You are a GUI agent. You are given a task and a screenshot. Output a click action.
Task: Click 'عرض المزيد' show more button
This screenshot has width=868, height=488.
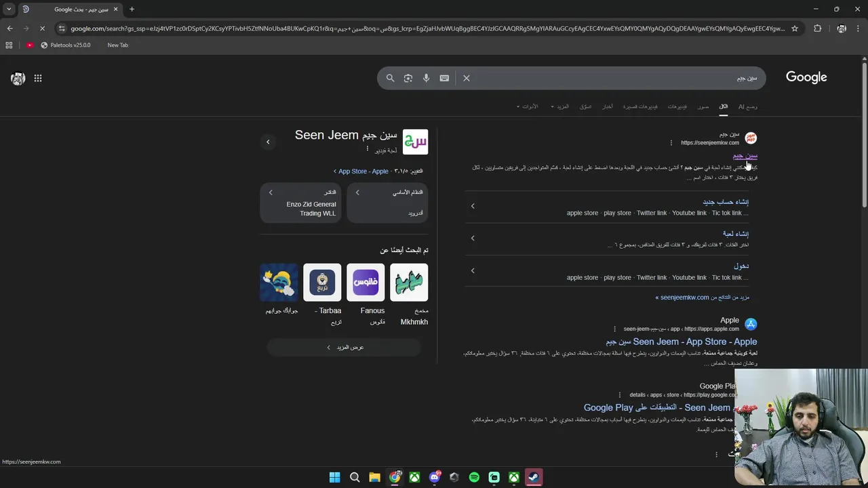(344, 347)
